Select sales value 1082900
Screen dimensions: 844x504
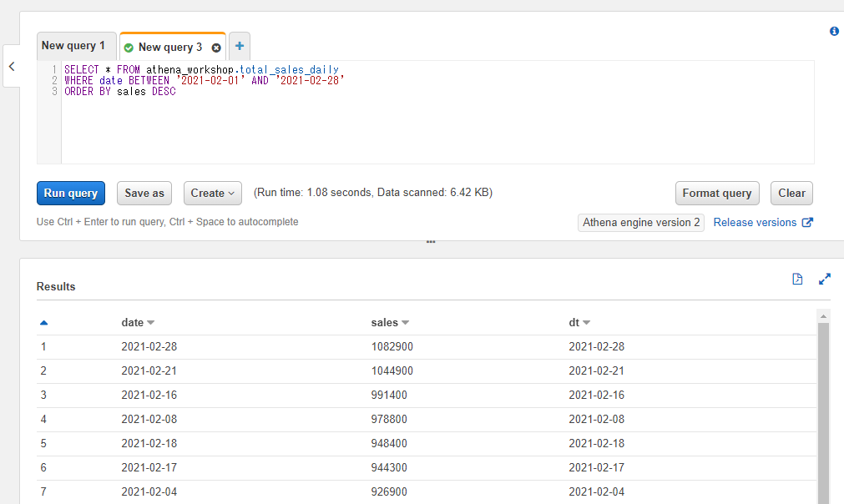pyautogui.click(x=392, y=347)
